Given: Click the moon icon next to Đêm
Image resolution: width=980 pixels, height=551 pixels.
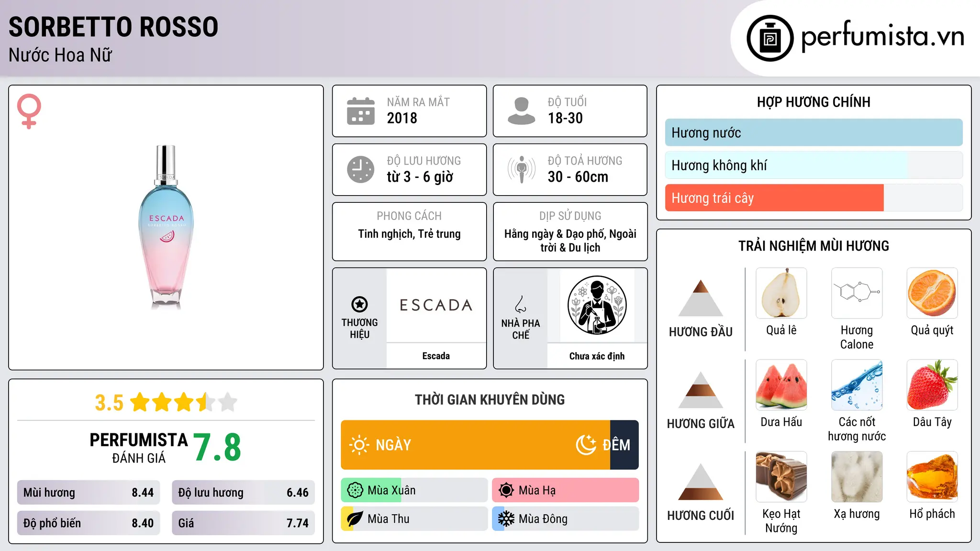Looking at the screenshot, I should click(x=586, y=445).
